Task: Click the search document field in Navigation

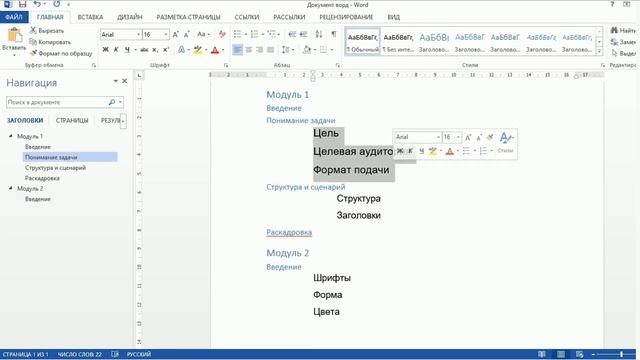Action: click(x=56, y=102)
